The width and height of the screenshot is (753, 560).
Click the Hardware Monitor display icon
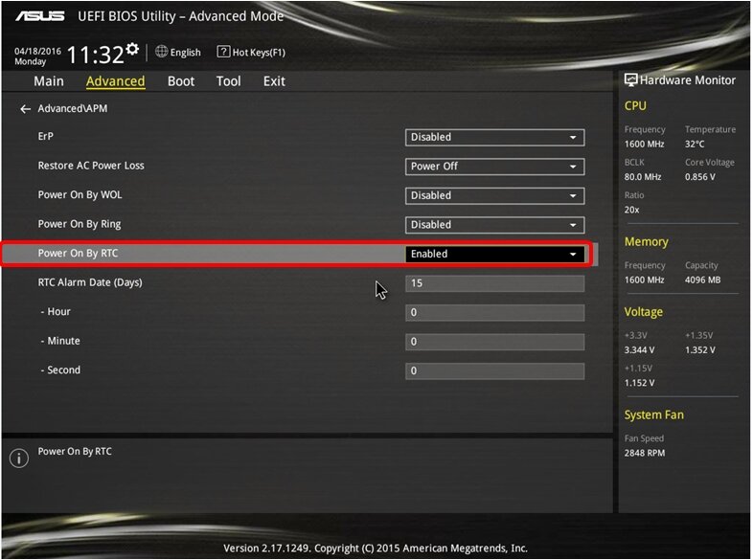(630, 80)
